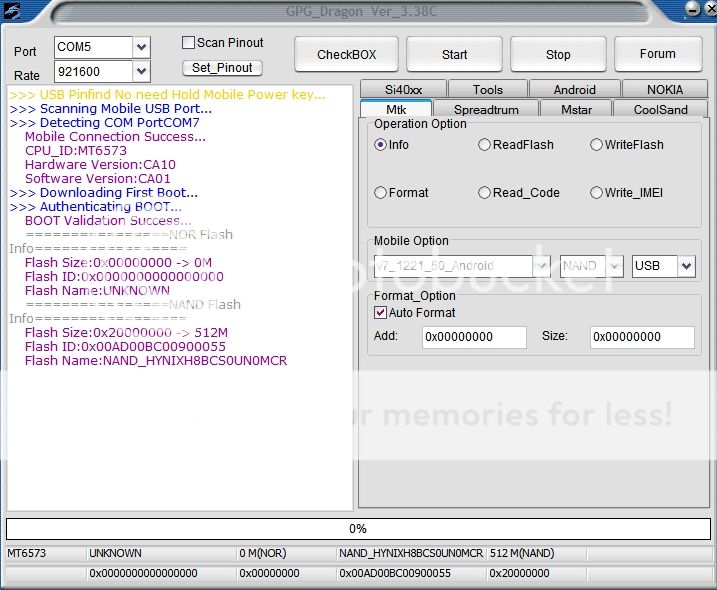Uncheck the Auto Format checkbox
Screen dimensions: 717x590
[380, 313]
